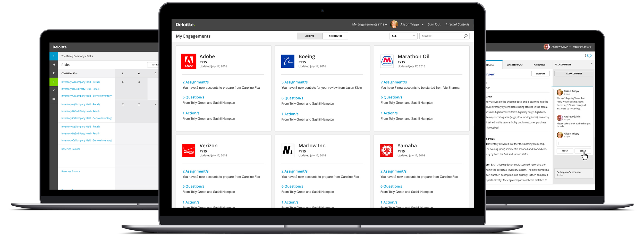Screen dimensions: 644x236
Task: Open Boeing's 1 Action/s link
Action: coord(290,114)
